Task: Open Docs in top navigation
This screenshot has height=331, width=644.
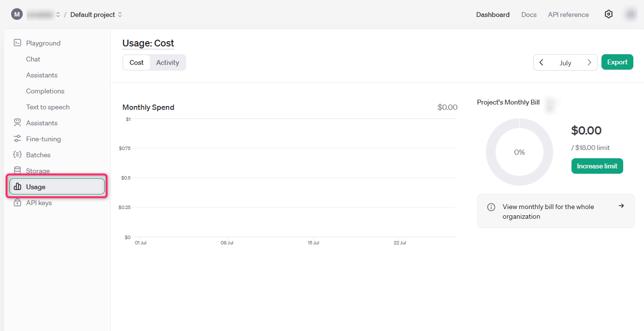Action: click(529, 15)
